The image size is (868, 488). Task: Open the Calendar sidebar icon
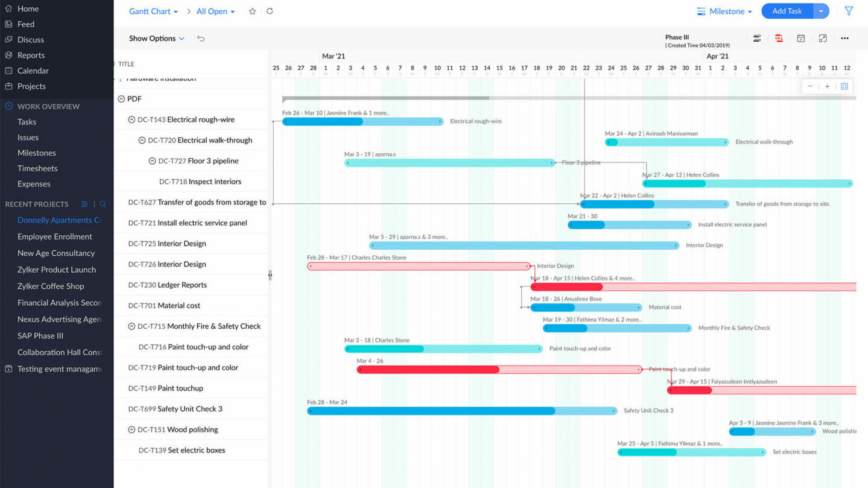click(8, 71)
